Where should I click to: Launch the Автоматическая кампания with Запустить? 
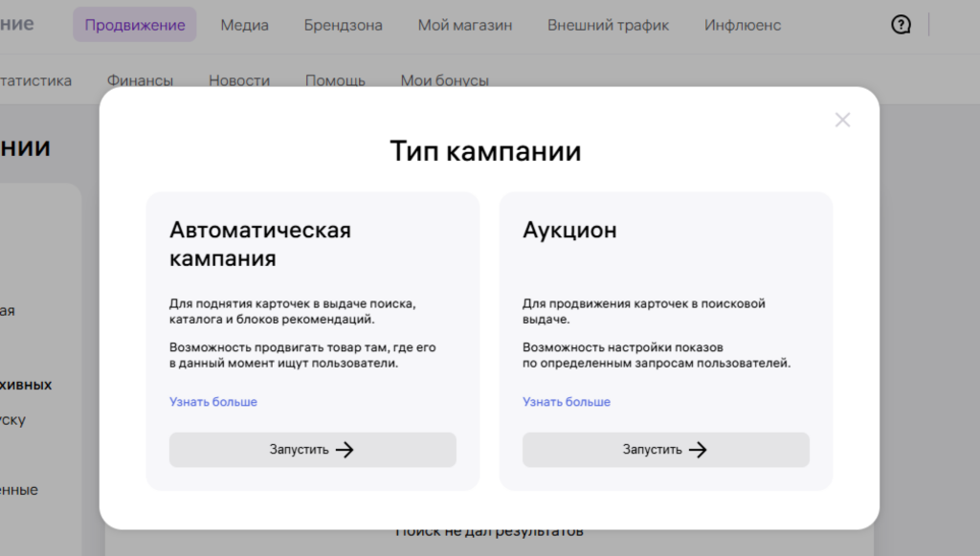tap(313, 450)
